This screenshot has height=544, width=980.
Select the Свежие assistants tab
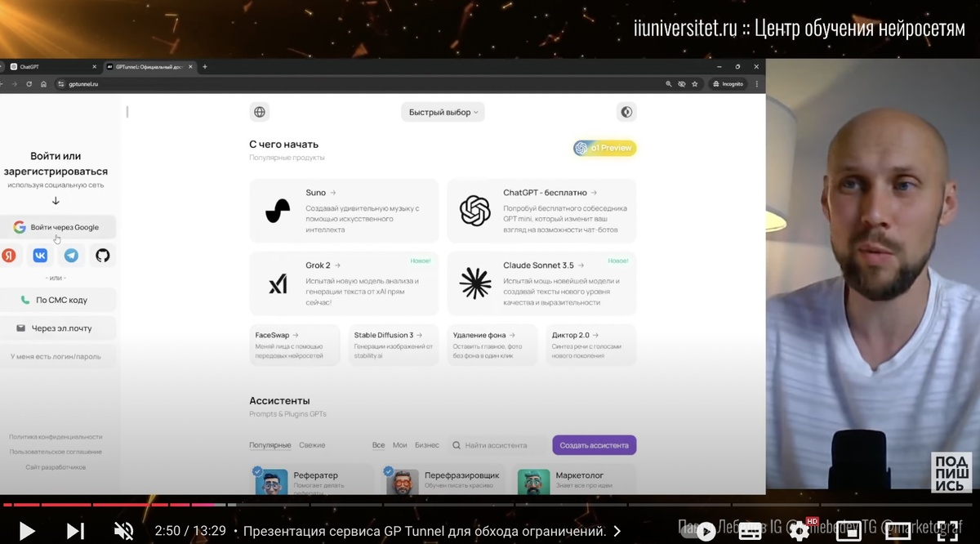pyautogui.click(x=312, y=445)
